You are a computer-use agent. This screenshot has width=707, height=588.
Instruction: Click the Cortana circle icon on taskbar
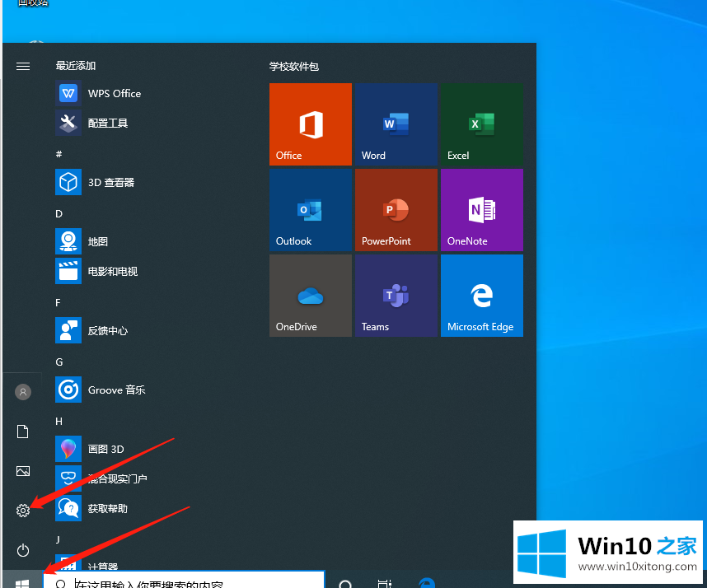345,583
